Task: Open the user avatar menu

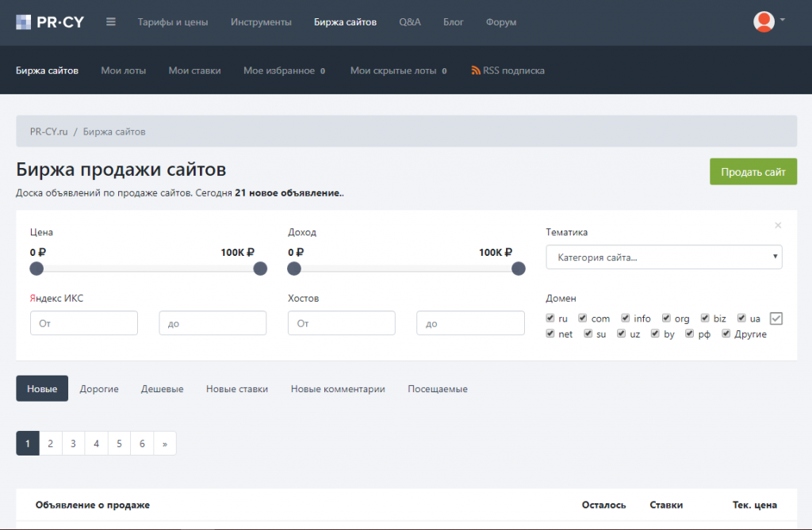Action: pyautogui.click(x=764, y=21)
